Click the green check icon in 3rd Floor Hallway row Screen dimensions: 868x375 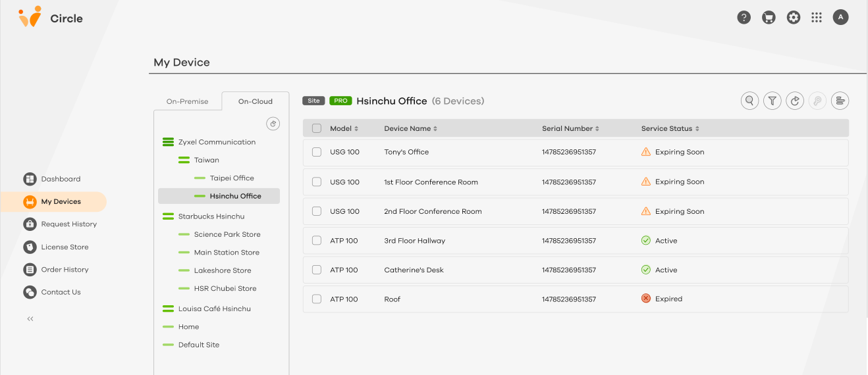[x=646, y=241]
